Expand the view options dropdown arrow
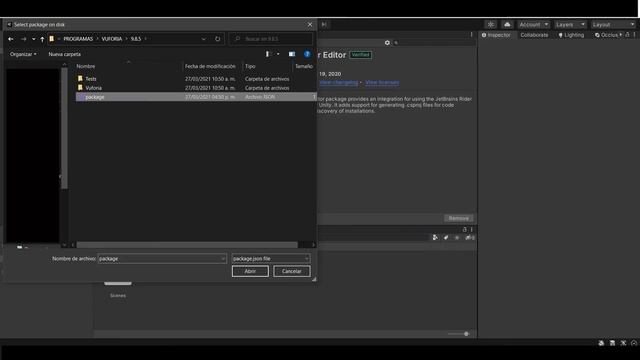 tap(278, 54)
